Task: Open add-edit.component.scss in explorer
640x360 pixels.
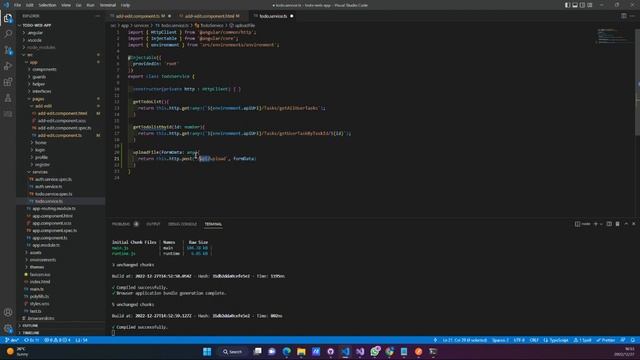Action: 62,121
